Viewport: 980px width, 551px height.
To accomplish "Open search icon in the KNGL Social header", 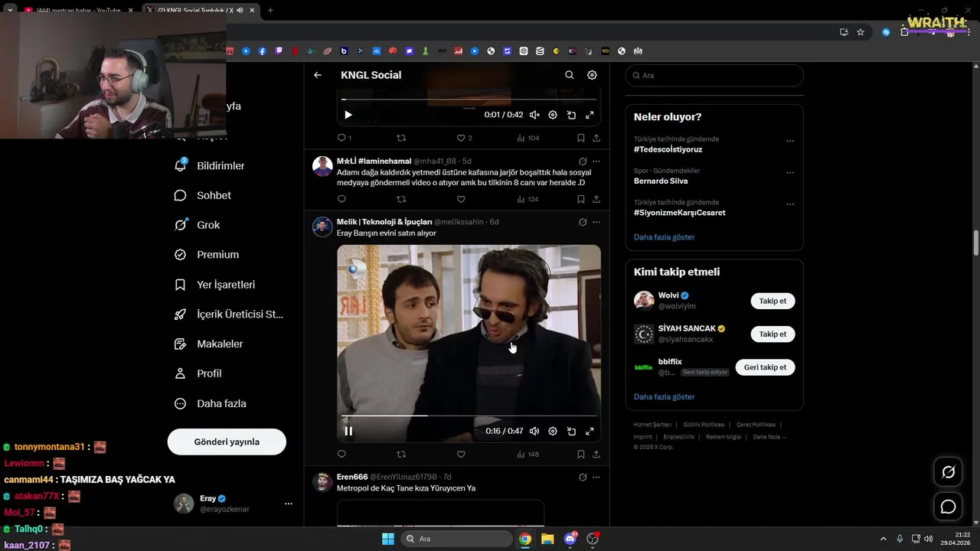I will tap(569, 75).
